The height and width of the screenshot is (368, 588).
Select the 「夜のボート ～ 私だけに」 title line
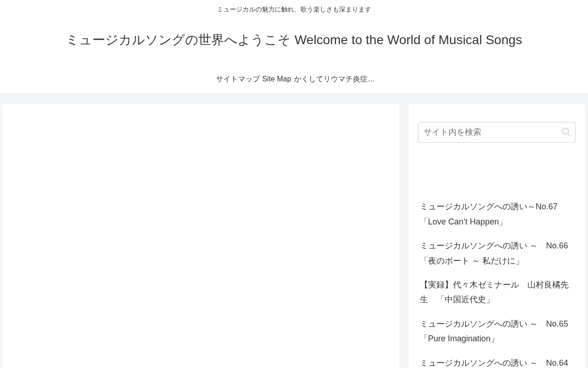click(x=472, y=261)
